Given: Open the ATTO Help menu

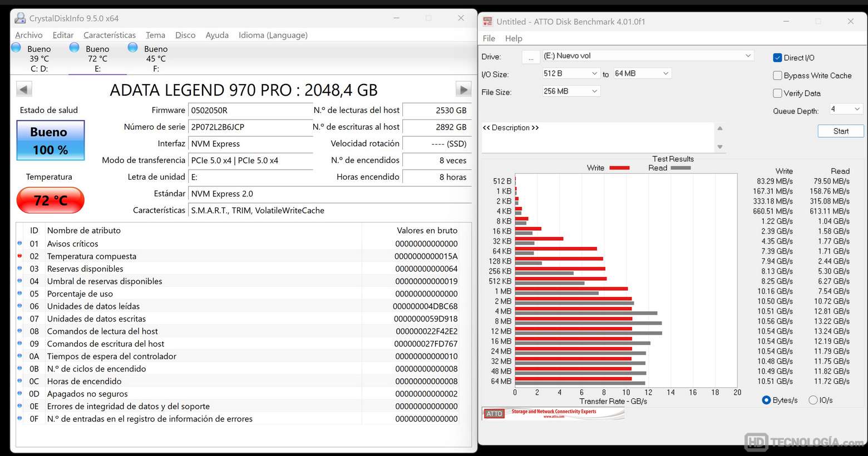Looking at the screenshot, I should [x=513, y=38].
